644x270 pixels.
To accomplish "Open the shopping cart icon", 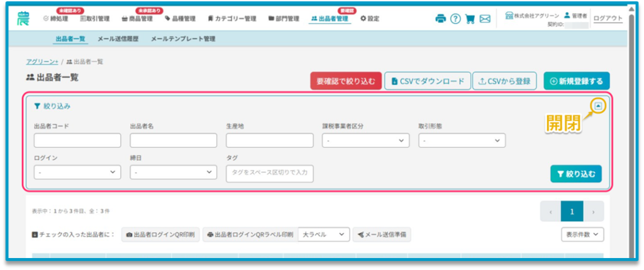I will 470,19.
